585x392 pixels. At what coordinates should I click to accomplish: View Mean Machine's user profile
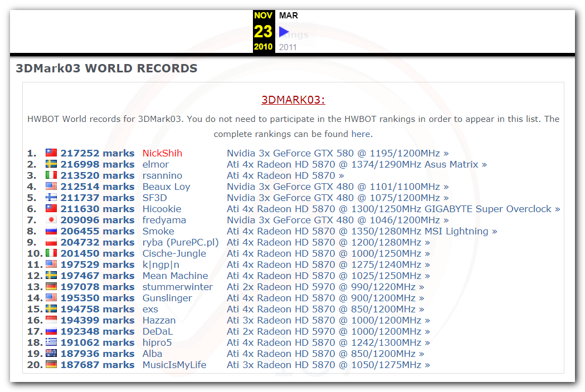point(175,276)
